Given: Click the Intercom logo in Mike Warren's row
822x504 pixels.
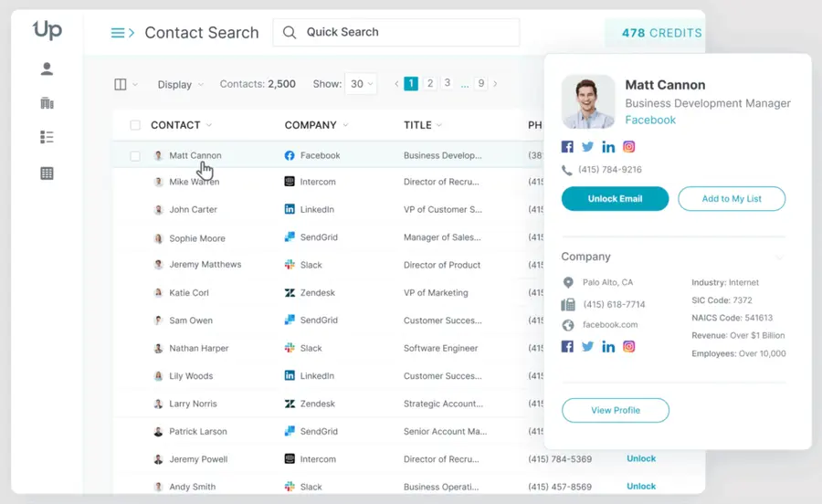Looking at the screenshot, I should [290, 182].
